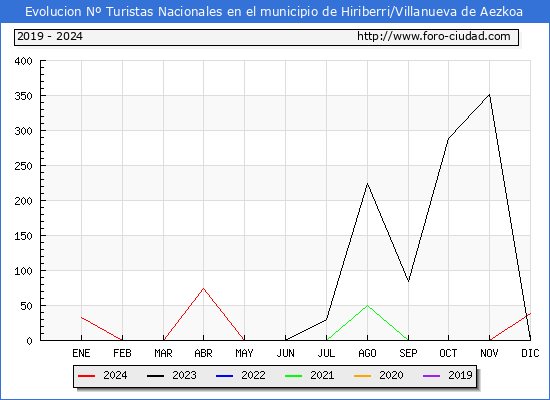Click the JUL month axis label
Image resolution: width=550 pixels, height=400 pixels.
tap(327, 353)
